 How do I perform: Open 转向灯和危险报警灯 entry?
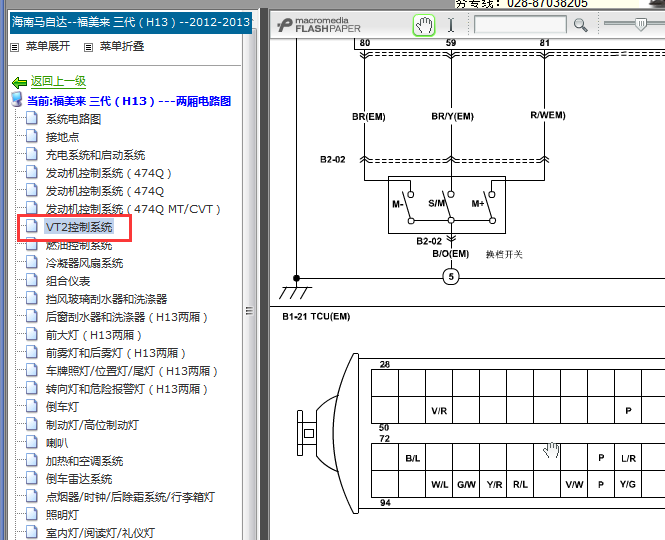[127, 389]
